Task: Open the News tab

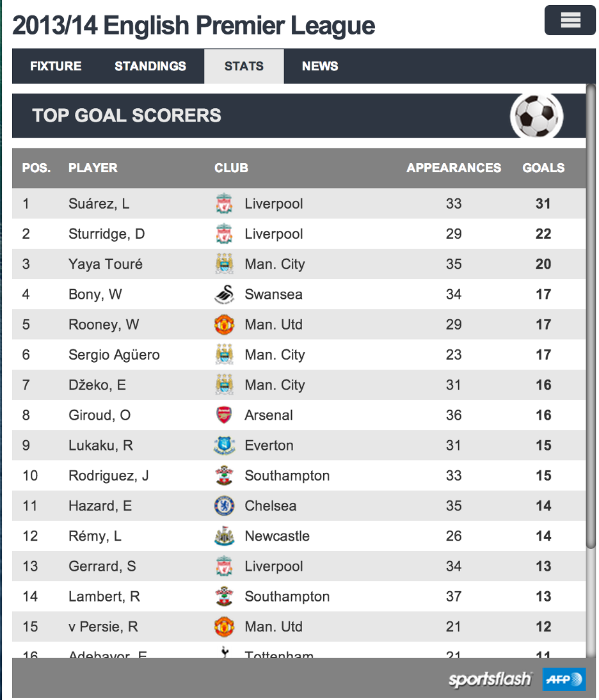Action: click(320, 66)
